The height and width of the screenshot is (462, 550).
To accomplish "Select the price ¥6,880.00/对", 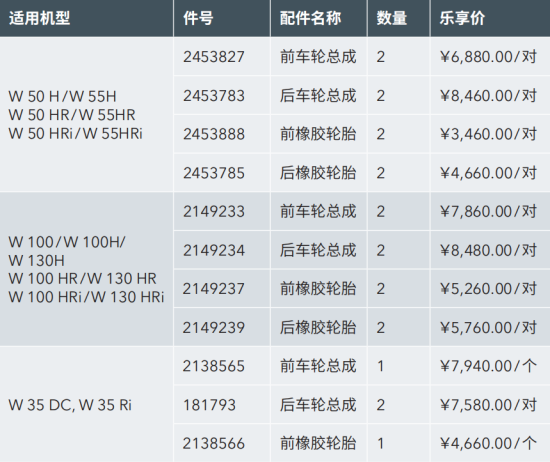I will tap(488, 56).
